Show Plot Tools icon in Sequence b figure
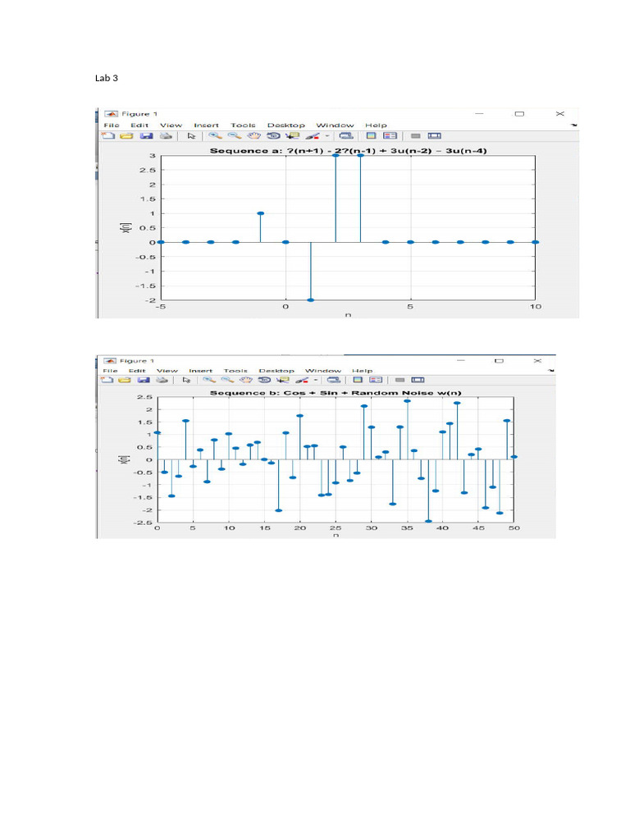The height and width of the screenshot is (840, 630). pyautogui.click(x=418, y=380)
